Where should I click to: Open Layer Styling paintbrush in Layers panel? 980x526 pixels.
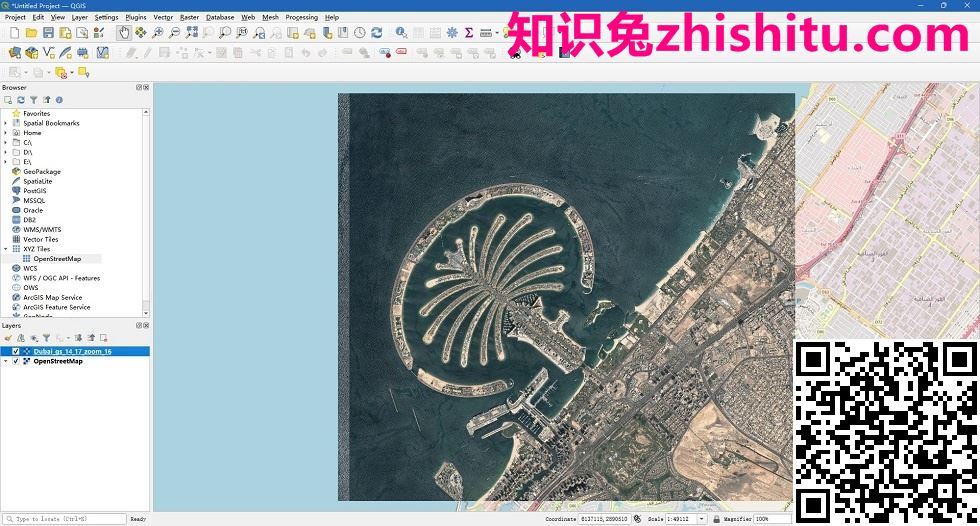point(8,338)
